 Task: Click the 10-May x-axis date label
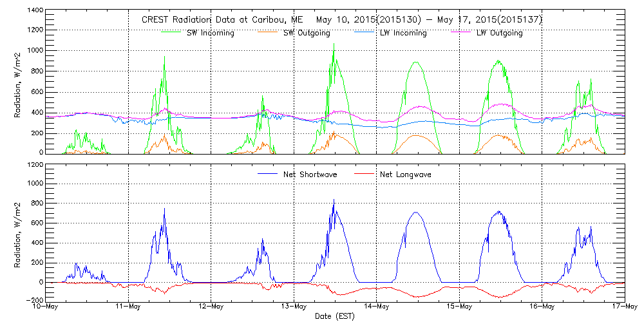pyautogui.click(x=45, y=307)
